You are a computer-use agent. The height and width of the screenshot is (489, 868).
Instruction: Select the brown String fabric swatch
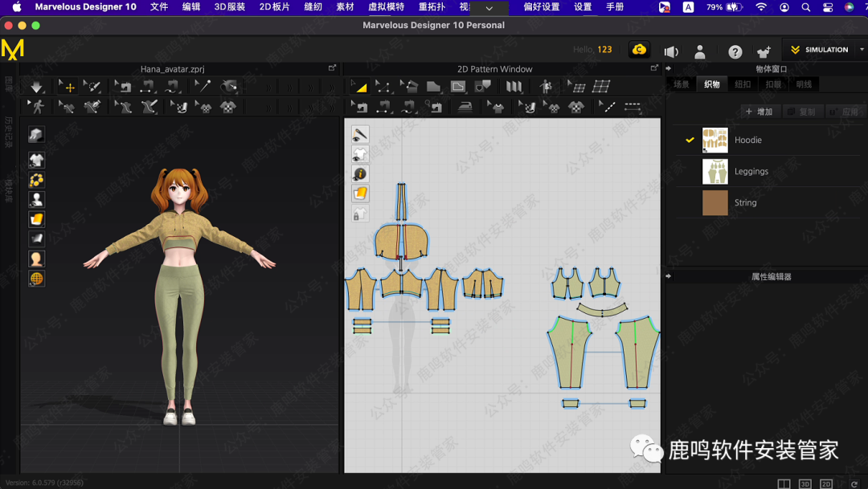pyautogui.click(x=714, y=202)
